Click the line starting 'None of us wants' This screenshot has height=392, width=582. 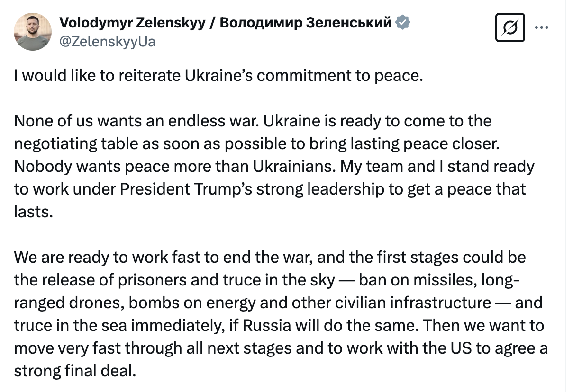pos(253,121)
